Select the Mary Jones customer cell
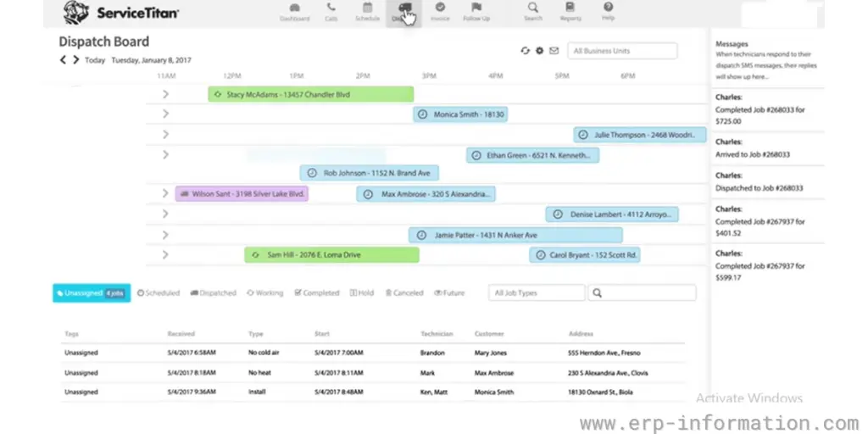Viewport: 868px width, 434px height. 491,353
